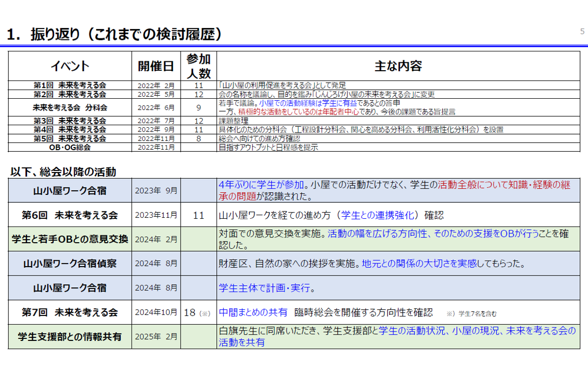
Task: Click the "第6回 未来を考える会" event cell
Action: pos(70,215)
